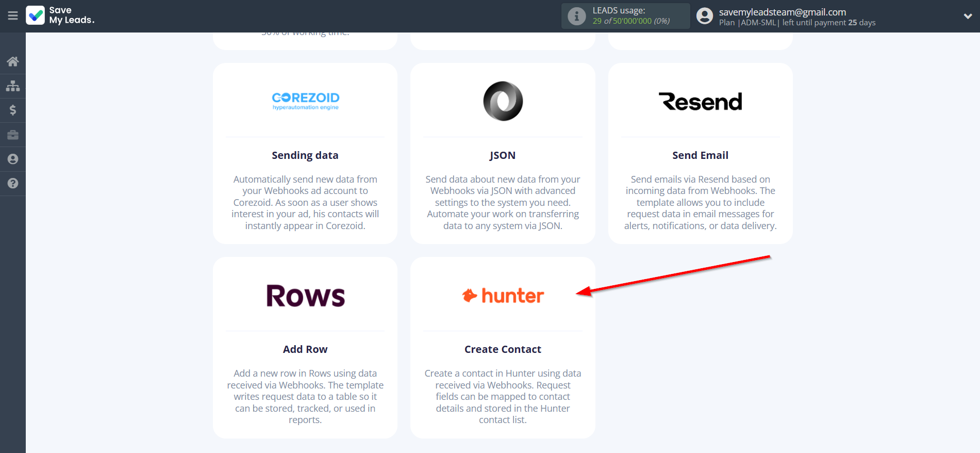This screenshot has width=980, height=453.
Task: Click the LEADS usage counter text
Action: (x=631, y=15)
